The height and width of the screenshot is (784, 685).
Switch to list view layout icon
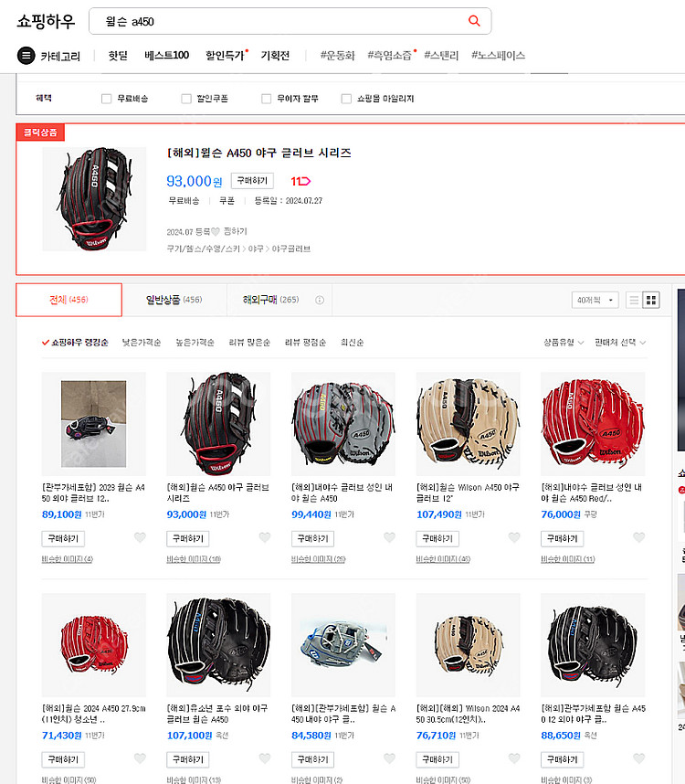pyautogui.click(x=634, y=300)
